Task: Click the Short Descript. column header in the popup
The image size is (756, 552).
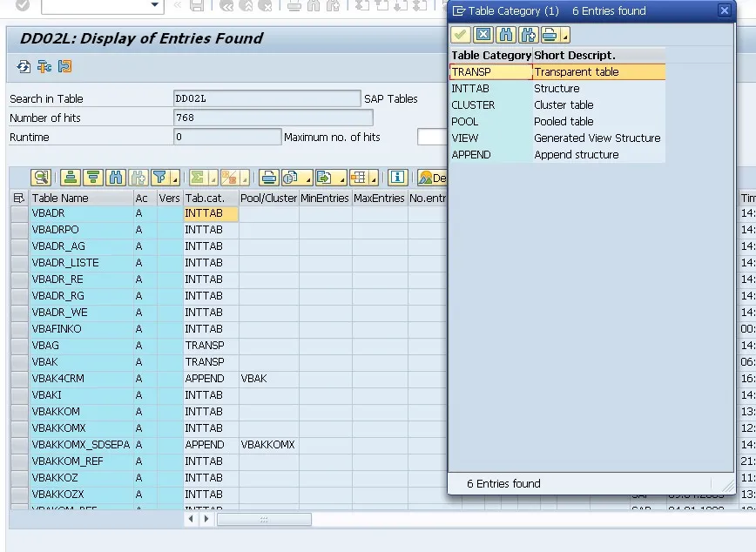Action: coord(599,56)
